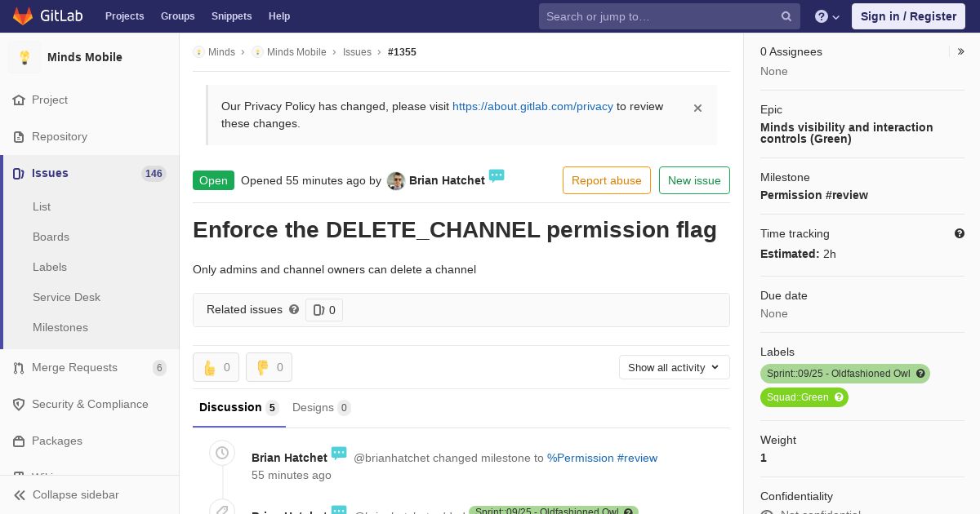The image size is (980, 514).
Task: Focus the Search or jump to field
Action: click(669, 16)
